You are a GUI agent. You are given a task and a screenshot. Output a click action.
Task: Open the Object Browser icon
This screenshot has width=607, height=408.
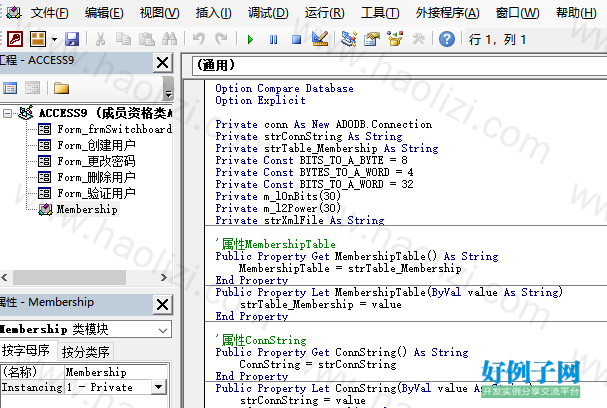pos(395,39)
